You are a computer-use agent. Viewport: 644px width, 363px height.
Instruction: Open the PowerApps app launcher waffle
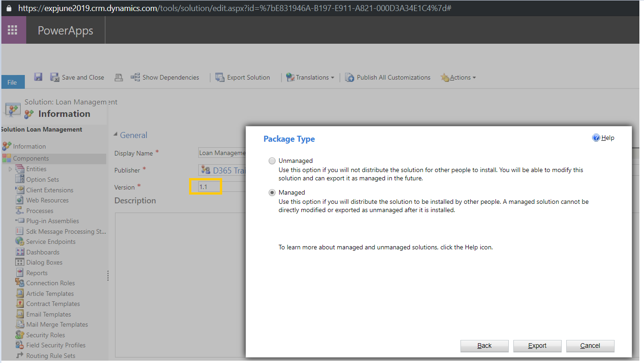(13, 30)
